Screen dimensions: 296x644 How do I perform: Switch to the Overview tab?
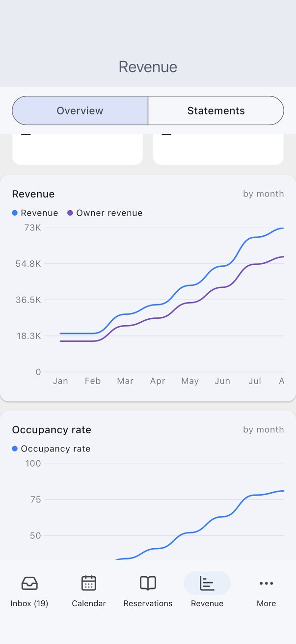(x=80, y=111)
